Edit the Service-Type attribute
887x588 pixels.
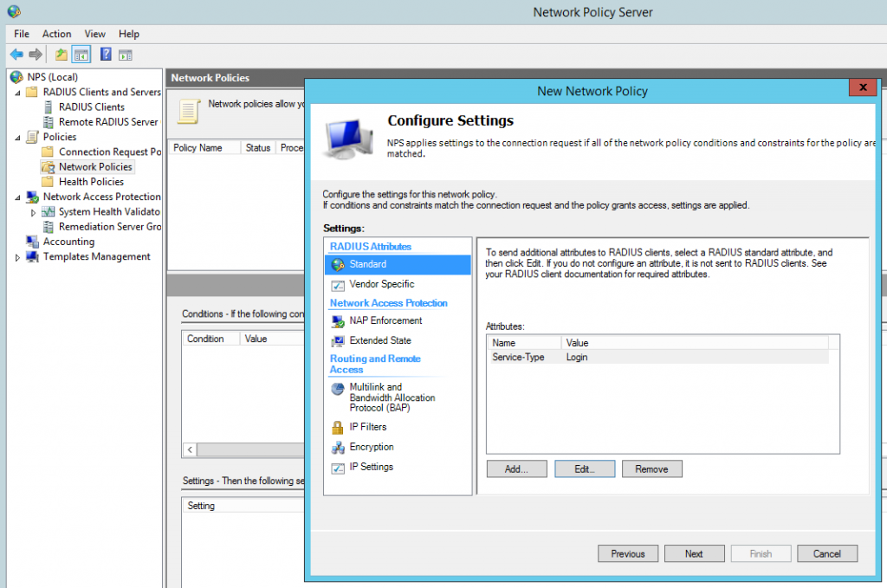584,468
